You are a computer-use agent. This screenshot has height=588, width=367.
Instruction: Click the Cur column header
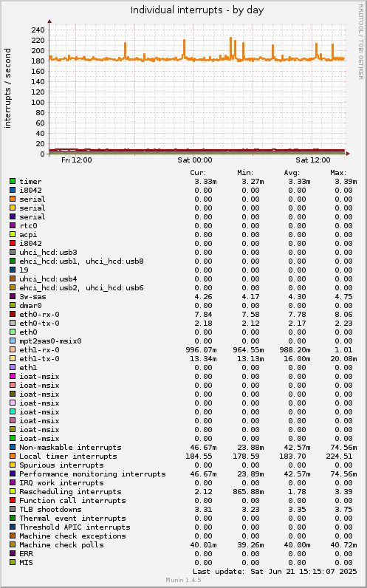click(198, 173)
